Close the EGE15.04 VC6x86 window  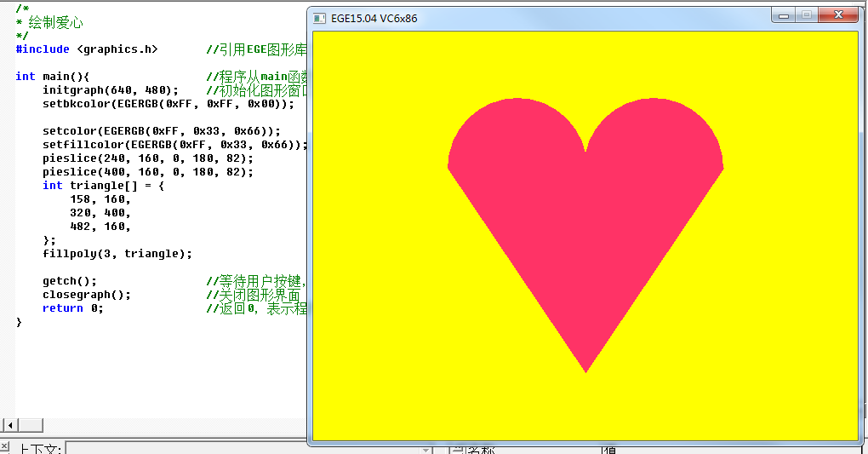pos(837,15)
